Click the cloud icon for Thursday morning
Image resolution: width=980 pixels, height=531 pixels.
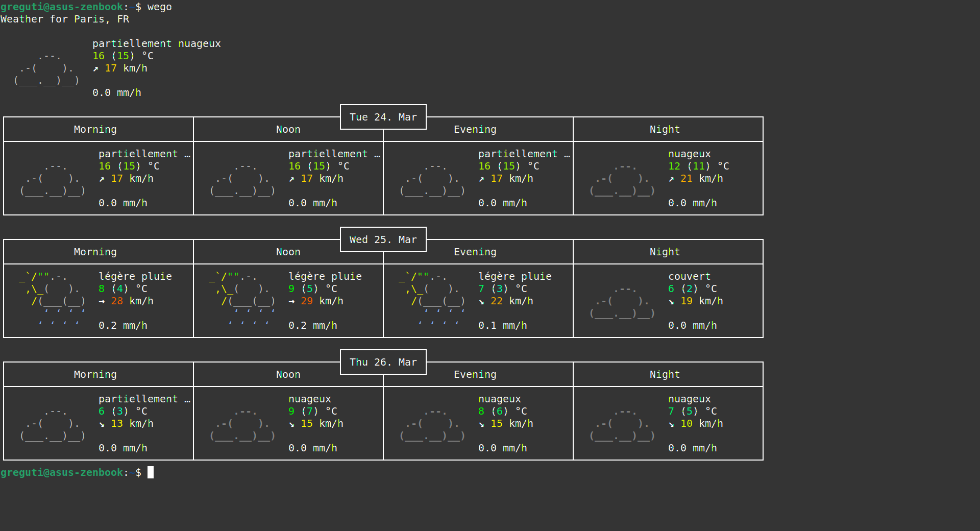pos(53,425)
